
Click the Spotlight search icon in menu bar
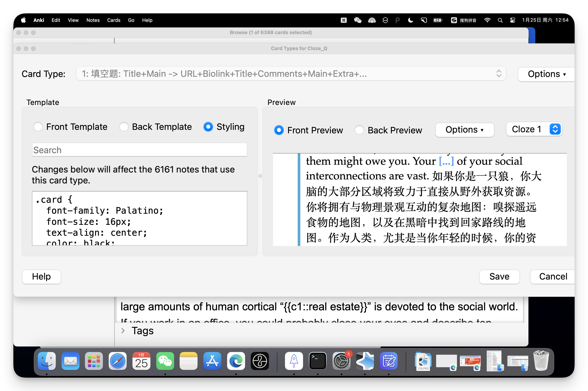(x=500, y=20)
